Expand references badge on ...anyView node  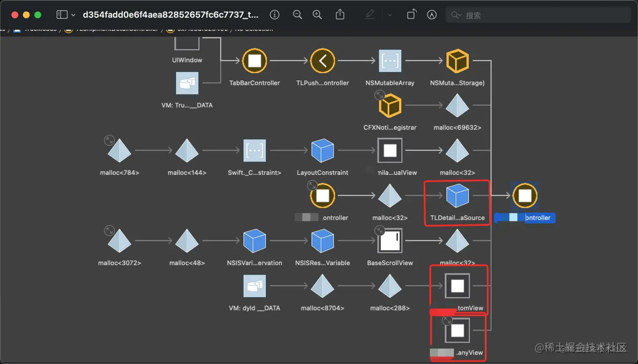[447, 321]
